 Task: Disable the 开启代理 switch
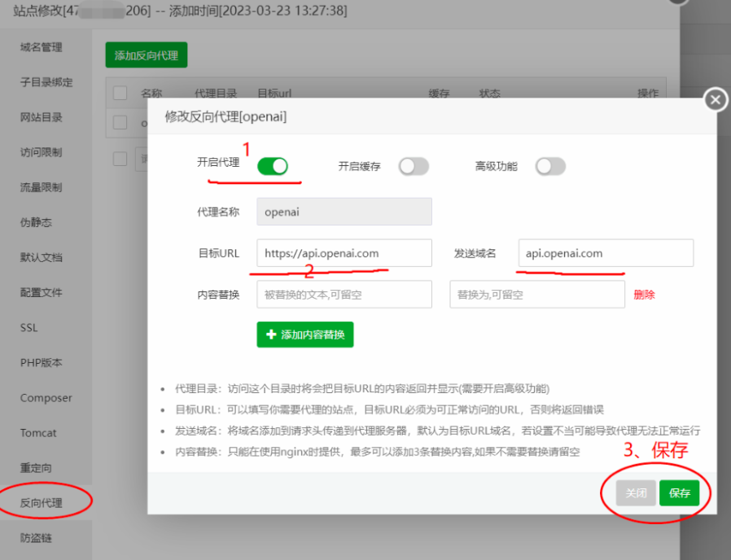click(274, 165)
